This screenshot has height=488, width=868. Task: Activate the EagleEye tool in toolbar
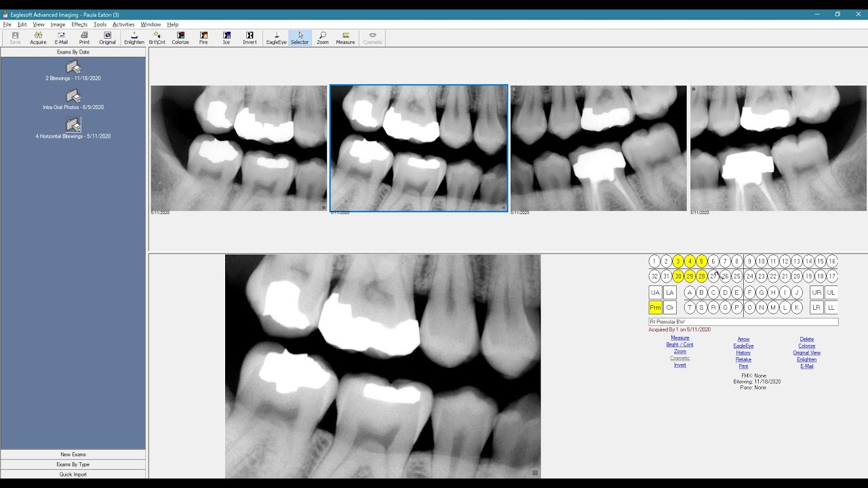pos(276,38)
